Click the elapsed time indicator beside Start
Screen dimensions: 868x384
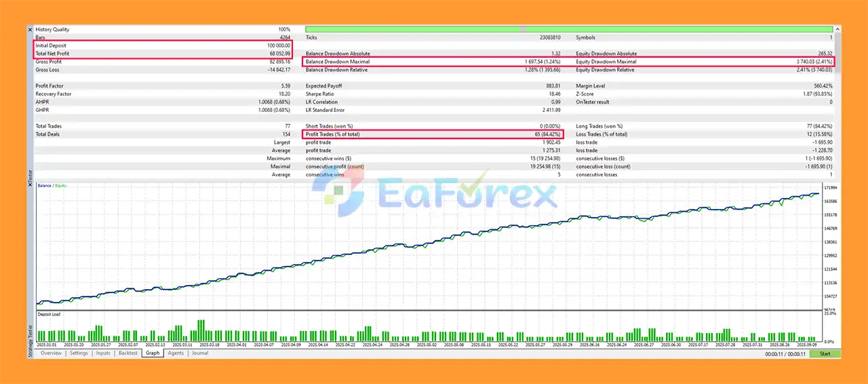click(785, 353)
